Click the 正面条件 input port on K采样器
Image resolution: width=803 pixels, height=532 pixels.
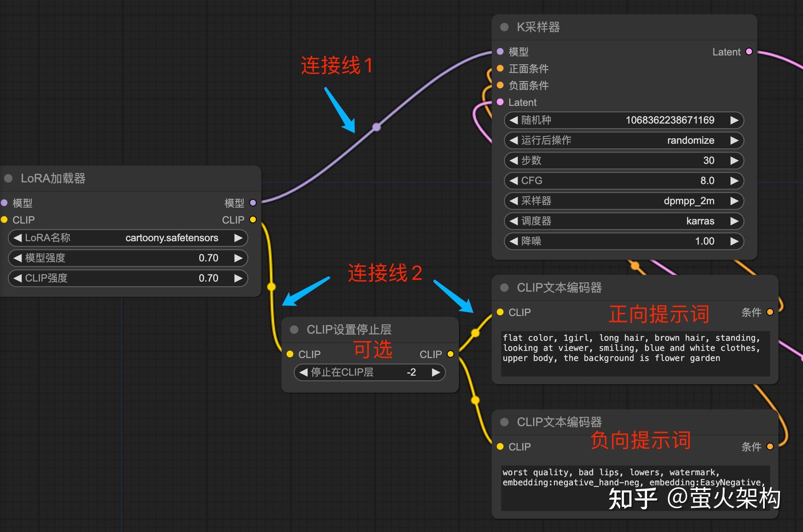click(x=499, y=68)
